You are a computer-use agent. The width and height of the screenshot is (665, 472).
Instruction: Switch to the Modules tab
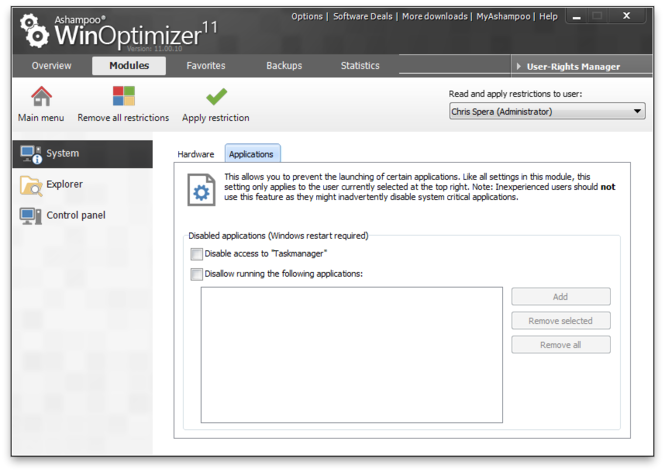(x=129, y=66)
